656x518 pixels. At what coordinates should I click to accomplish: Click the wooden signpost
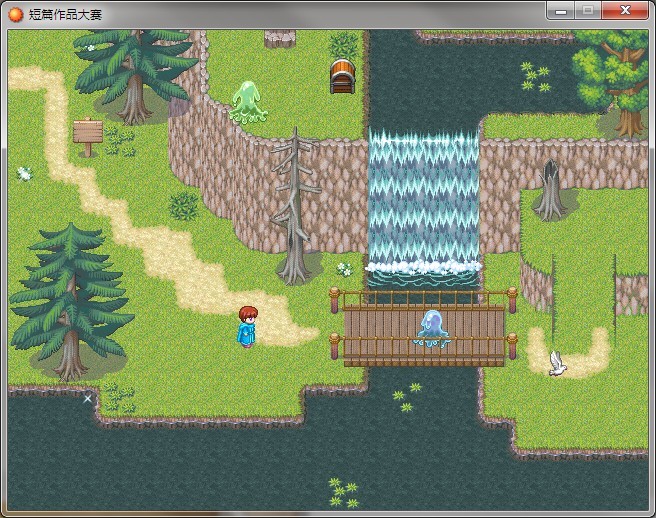pyautogui.click(x=88, y=137)
